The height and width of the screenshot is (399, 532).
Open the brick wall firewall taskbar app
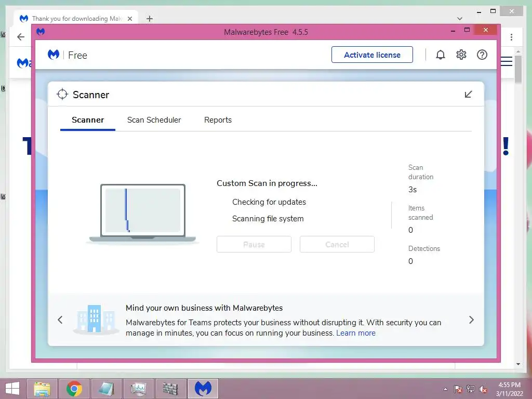click(170, 389)
